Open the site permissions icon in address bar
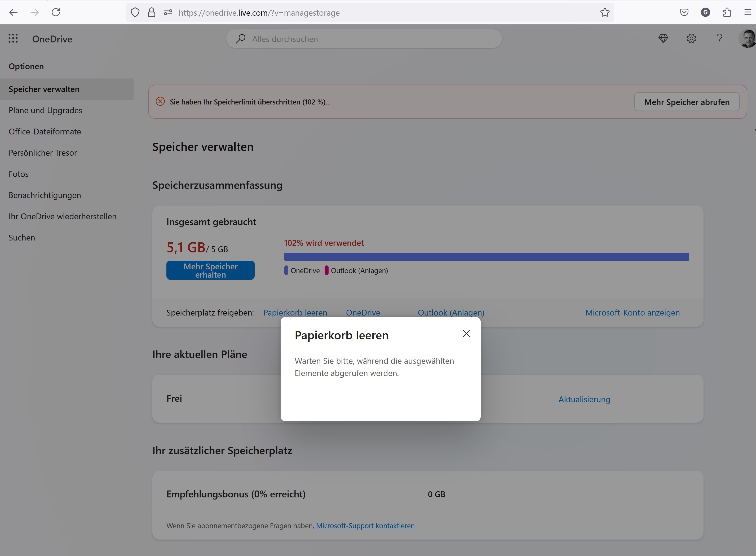The width and height of the screenshot is (756, 556). coord(168,12)
